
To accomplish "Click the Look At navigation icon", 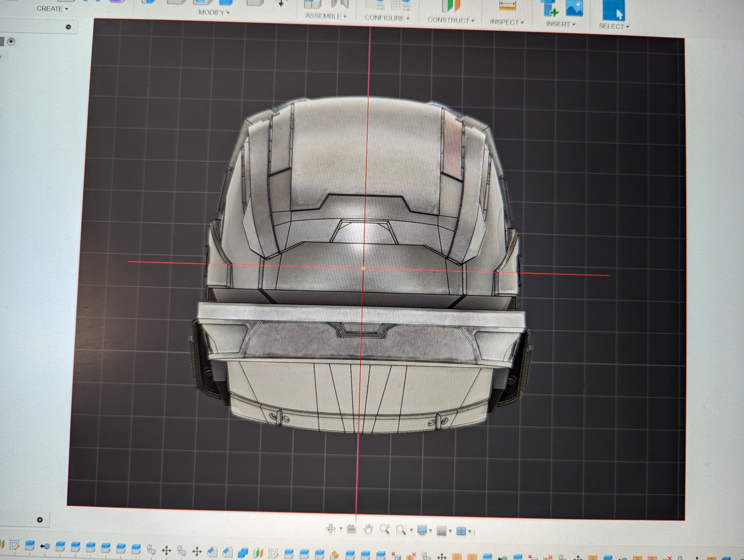I will 351,529.
